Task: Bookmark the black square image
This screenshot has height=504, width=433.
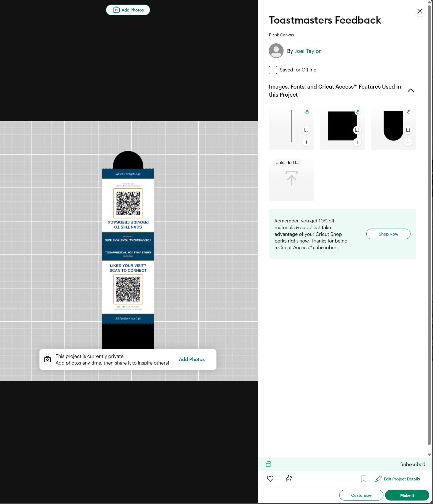Action: [357, 130]
